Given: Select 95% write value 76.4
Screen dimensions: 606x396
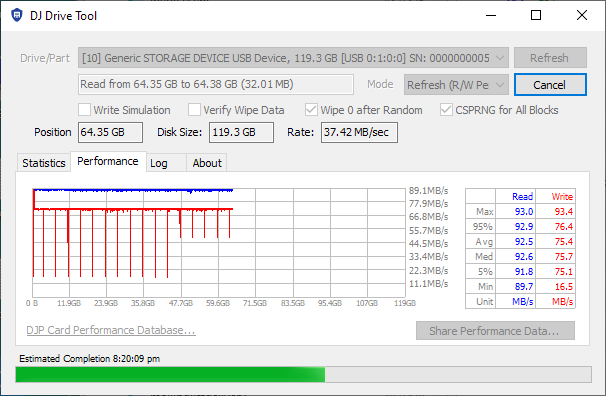Looking at the screenshot, I should (563, 226).
